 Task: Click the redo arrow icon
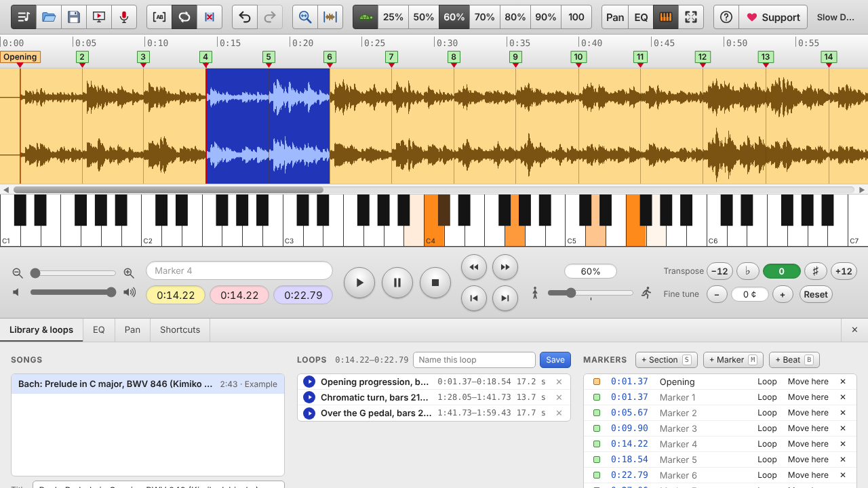coord(270,17)
